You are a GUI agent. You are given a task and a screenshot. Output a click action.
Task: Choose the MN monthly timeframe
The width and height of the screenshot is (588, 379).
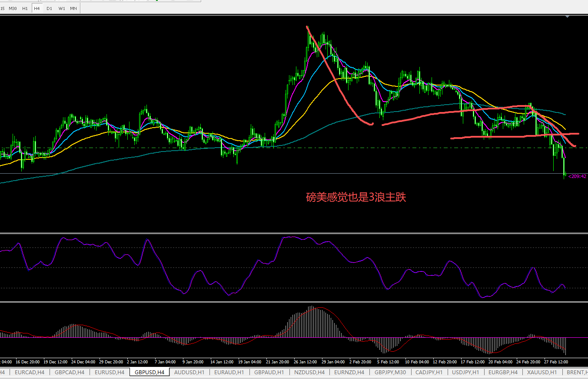[x=73, y=8]
